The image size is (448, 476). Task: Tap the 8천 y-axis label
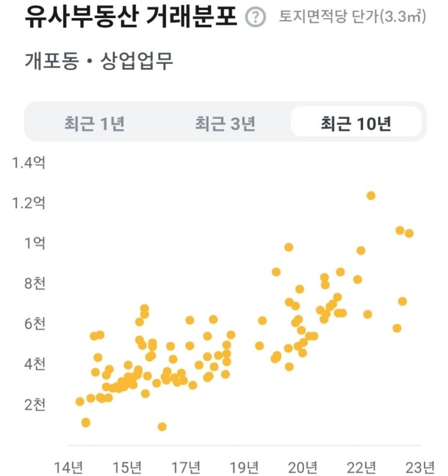click(34, 284)
